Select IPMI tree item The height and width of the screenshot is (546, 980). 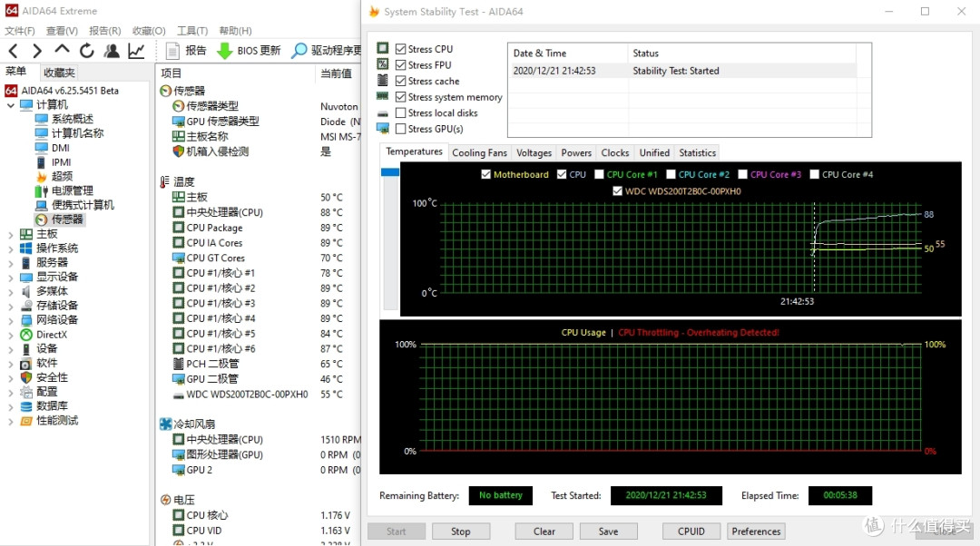point(61,162)
